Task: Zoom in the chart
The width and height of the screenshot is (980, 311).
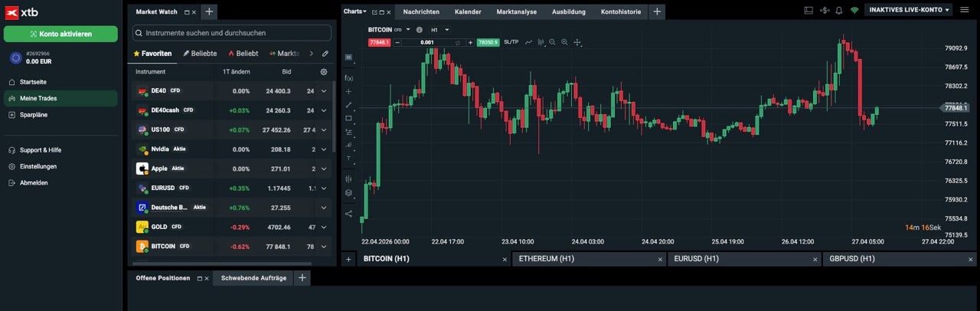Action: click(x=564, y=42)
